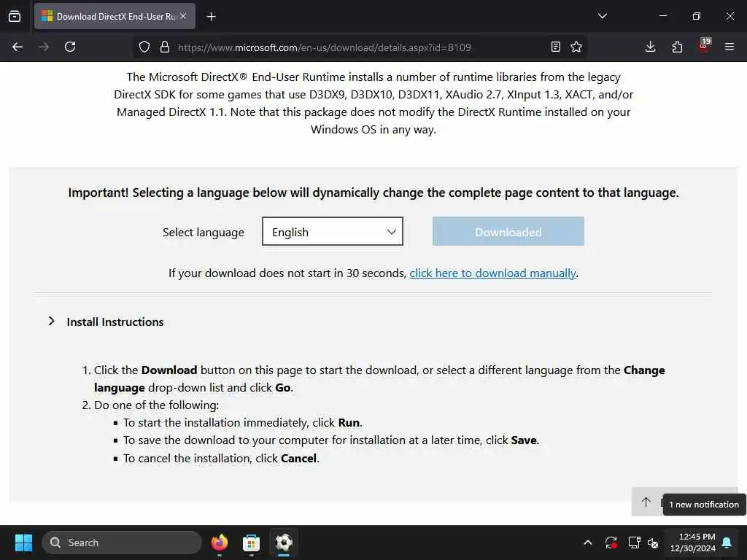The height and width of the screenshot is (560, 747).
Task: Click the forward navigation arrow
Action: [x=43, y=47]
